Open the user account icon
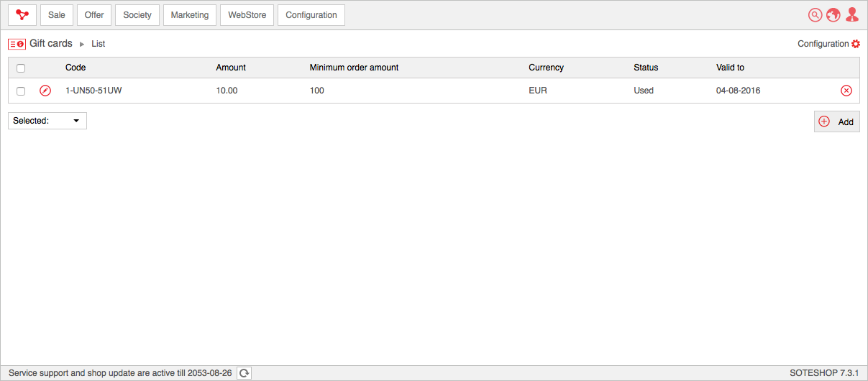Viewport: 868px width, 381px height. [x=852, y=15]
